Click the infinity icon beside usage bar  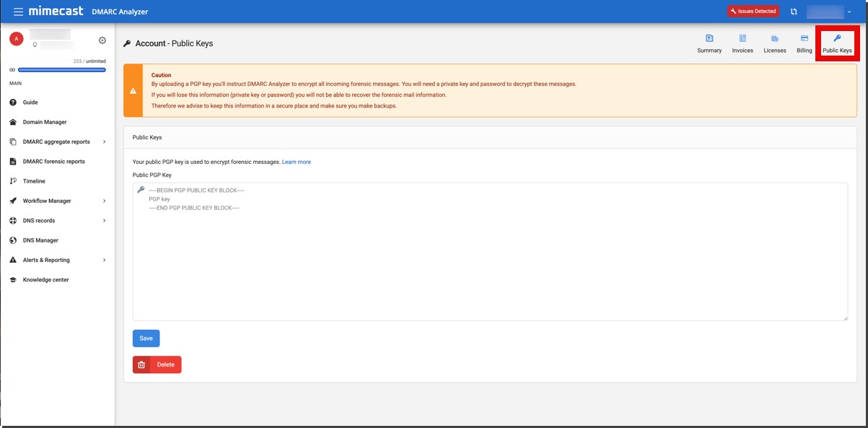[x=12, y=70]
